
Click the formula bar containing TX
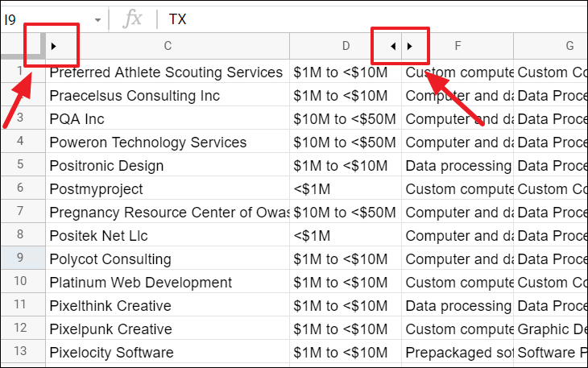coord(371,19)
